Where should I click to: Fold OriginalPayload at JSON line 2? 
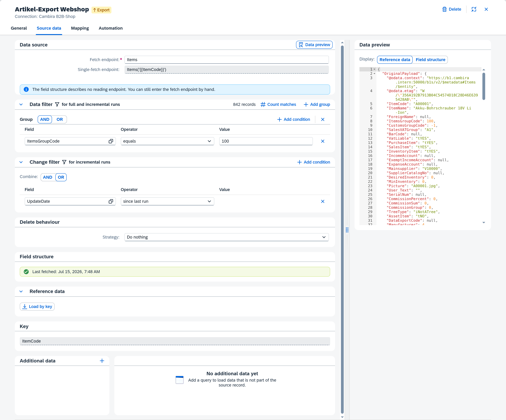(x=374, y=73)
